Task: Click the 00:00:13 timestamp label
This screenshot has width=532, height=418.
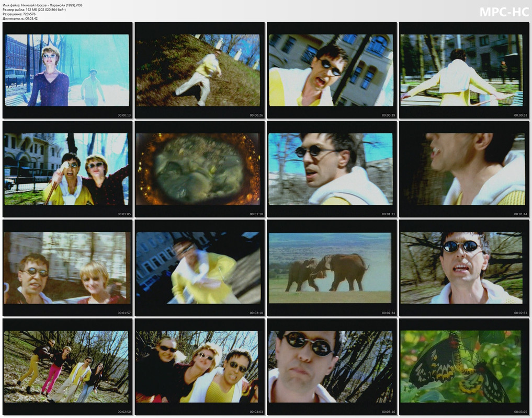Action: (124, 115)
